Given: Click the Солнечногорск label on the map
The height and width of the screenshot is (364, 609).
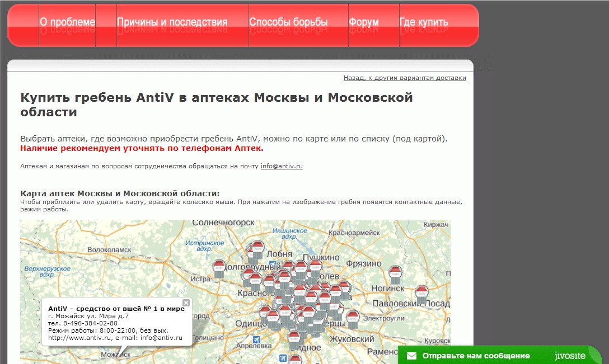Looking at the screenshot, I should click(223, 223).
